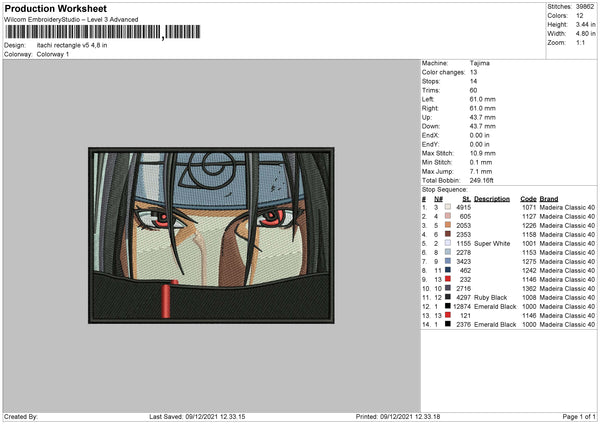Screen dimensions: 600x424
Task: Click Emerald Black description in stop 12
Action: [495, 307]
